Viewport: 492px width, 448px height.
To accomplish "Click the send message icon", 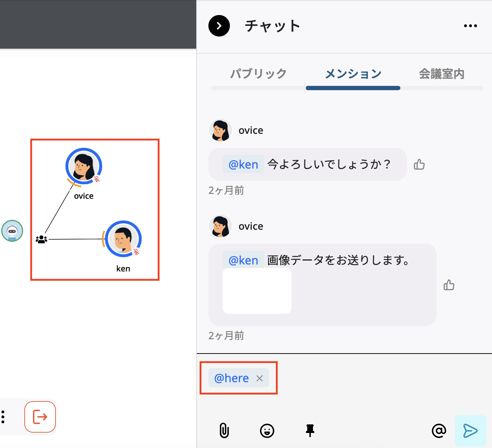I will [x=470, y=430].
